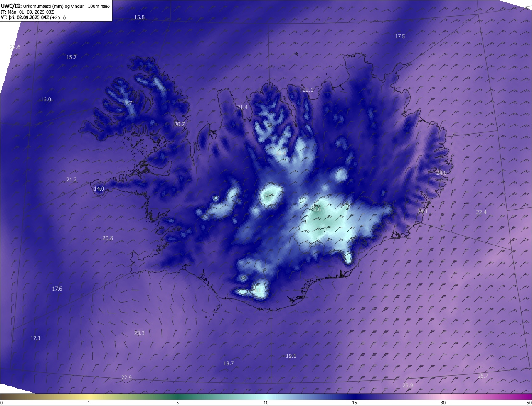The width and height of the screenshot is (532, 406).
Task: Click the map value 21.2
Action: click(x=71, y=179)
